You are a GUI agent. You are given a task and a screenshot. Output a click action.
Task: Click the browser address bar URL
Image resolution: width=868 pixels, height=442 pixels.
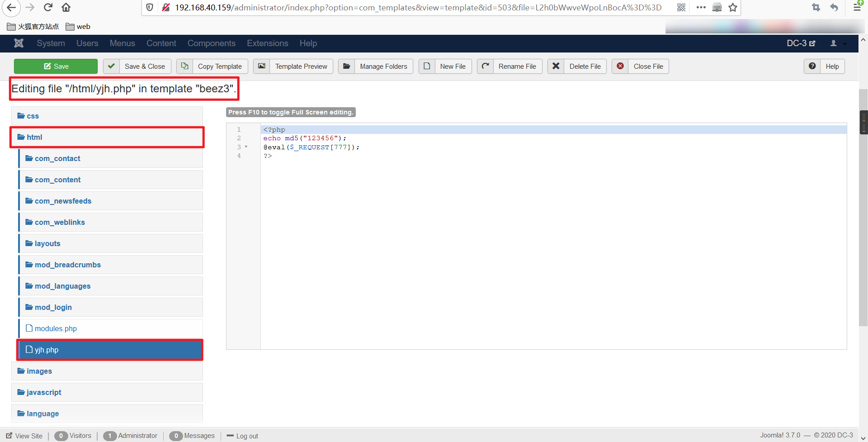(418, 7)
